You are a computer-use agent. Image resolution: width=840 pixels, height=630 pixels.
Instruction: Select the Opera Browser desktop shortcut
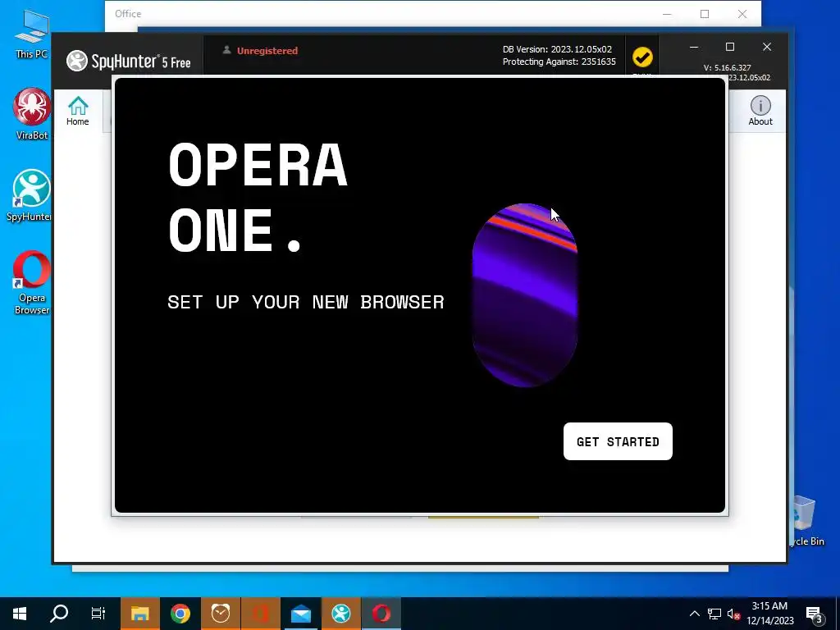click(32, 283)
